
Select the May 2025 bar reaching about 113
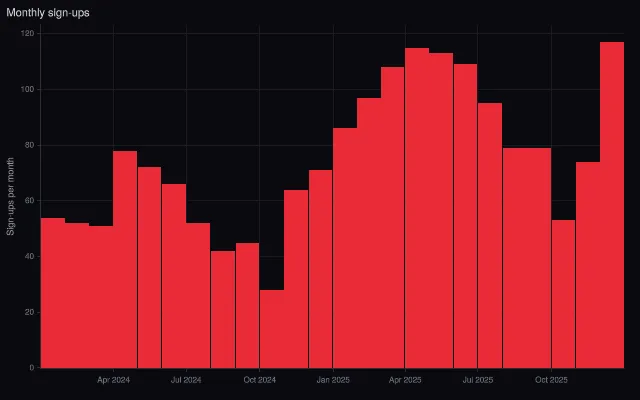click(441, 211)
